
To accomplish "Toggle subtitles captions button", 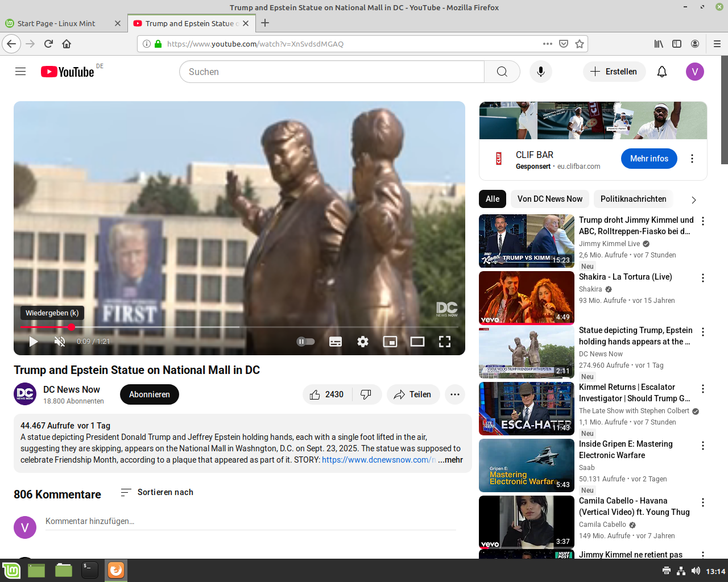I will (x=336, y=342).
